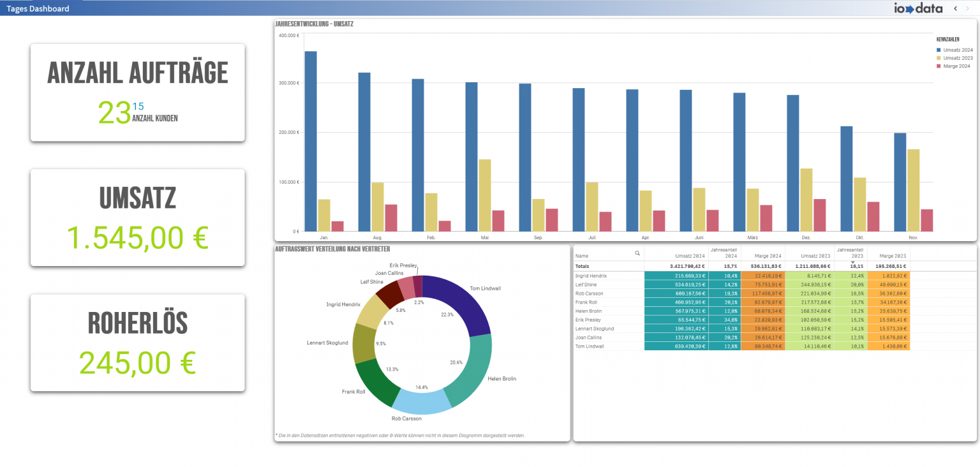Click the sort indicator triangle under Jahresanteil 2023
980x467 pixels.
coord(852,262)
